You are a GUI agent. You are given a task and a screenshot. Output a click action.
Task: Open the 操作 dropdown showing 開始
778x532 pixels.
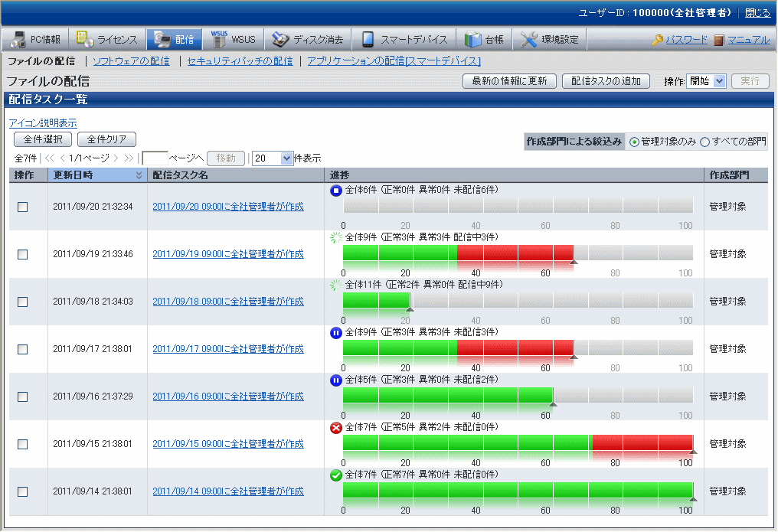tap(706, 81)
